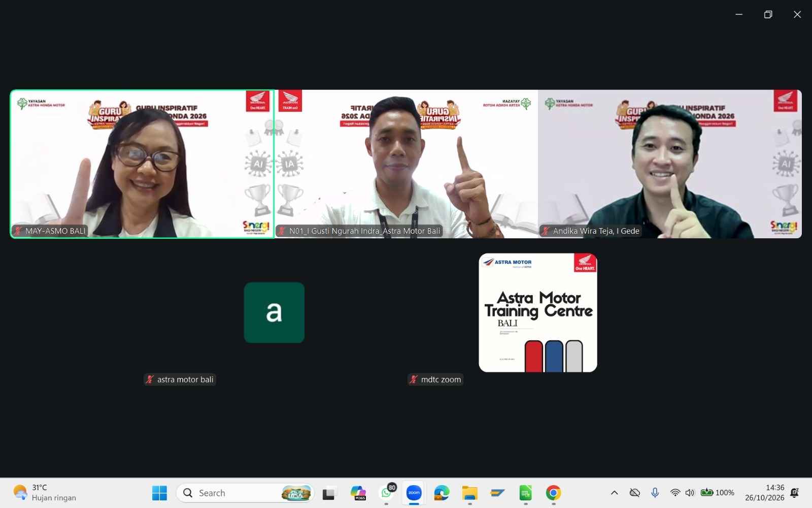This screenshot has width=812, height=508.
Task: Select N01_I Gusti Ngurah Indra video tile
Action: [406, 164]
